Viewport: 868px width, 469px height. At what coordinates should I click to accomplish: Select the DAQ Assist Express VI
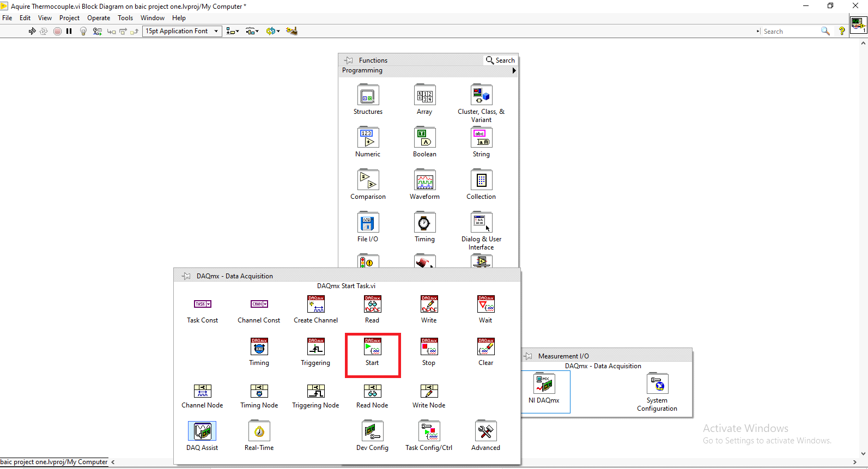pos(202,431)
